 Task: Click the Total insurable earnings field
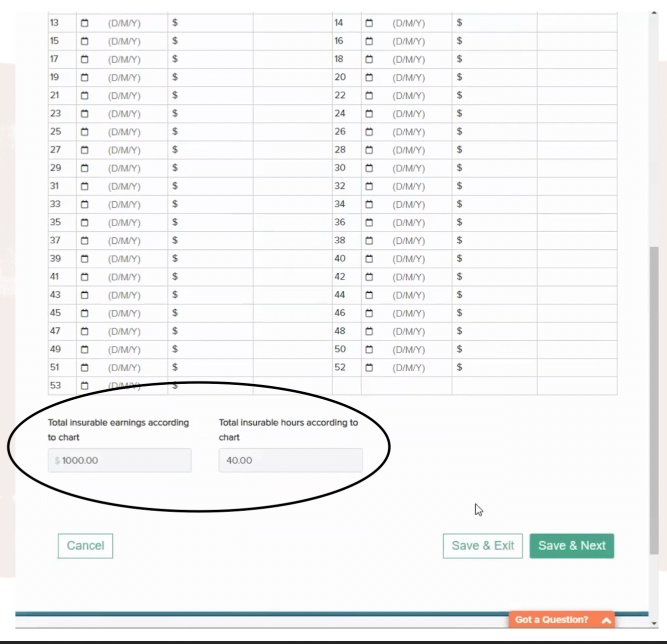coord(119,460)
